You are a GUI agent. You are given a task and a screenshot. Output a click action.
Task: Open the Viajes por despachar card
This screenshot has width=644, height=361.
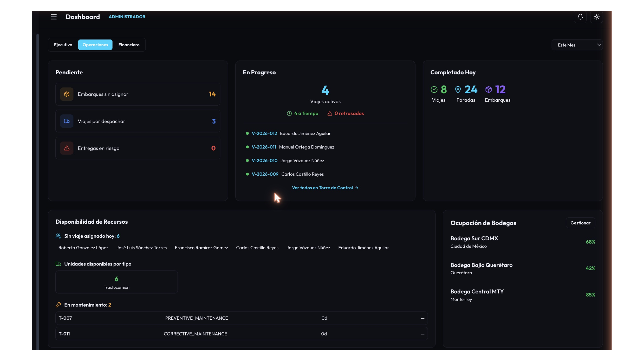pos(138,121)
